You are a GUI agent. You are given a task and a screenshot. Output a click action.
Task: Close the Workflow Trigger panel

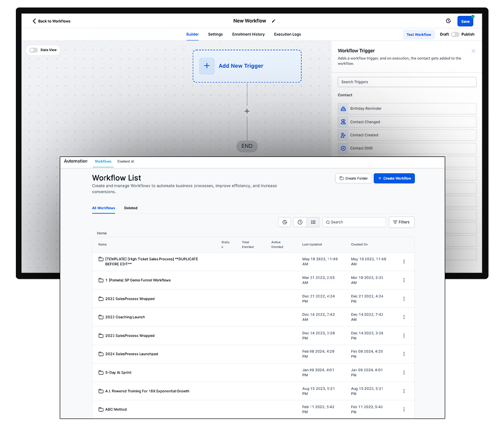473,51
